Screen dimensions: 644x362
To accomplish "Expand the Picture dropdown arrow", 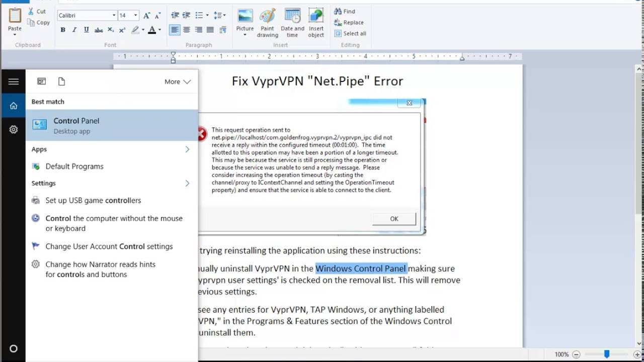I will [245, 35].
